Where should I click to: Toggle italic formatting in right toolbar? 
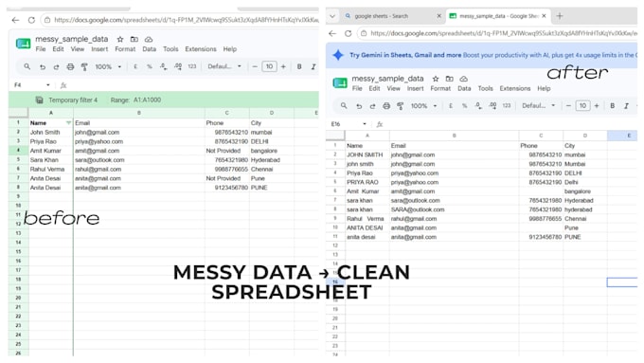tap(626, 105)
